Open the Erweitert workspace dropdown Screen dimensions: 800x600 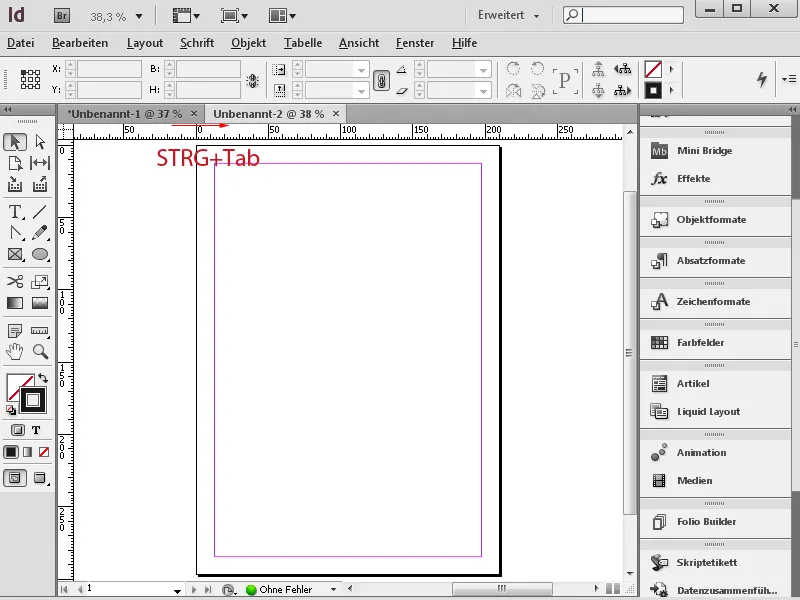509,15
